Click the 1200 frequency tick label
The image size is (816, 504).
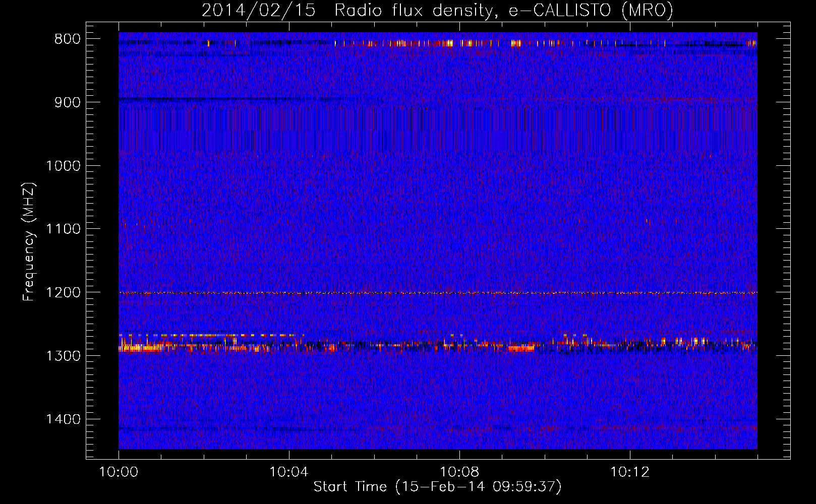63,292
